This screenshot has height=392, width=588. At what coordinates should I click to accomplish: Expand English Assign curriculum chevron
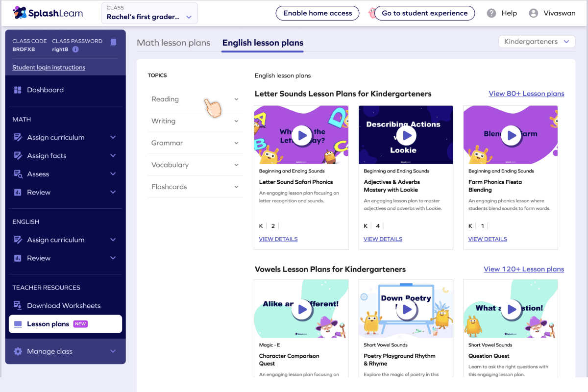tap(113, 240)
